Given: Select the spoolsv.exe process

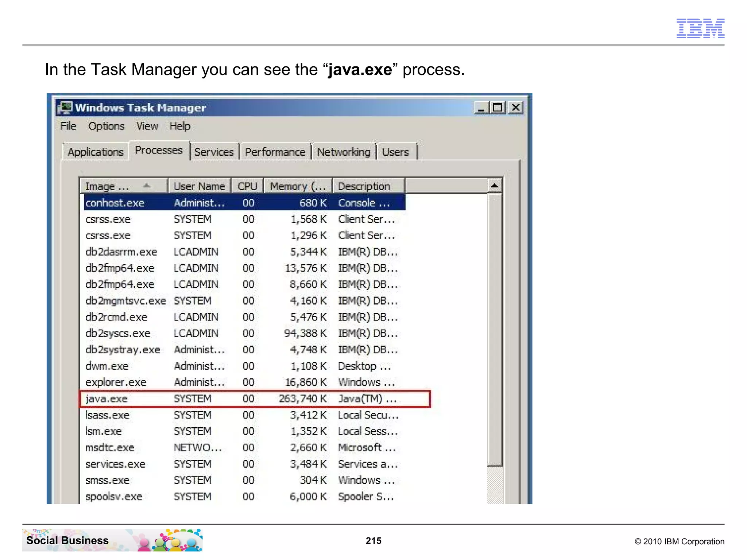Looking at the screenshot, I should [x=244, y=497].
